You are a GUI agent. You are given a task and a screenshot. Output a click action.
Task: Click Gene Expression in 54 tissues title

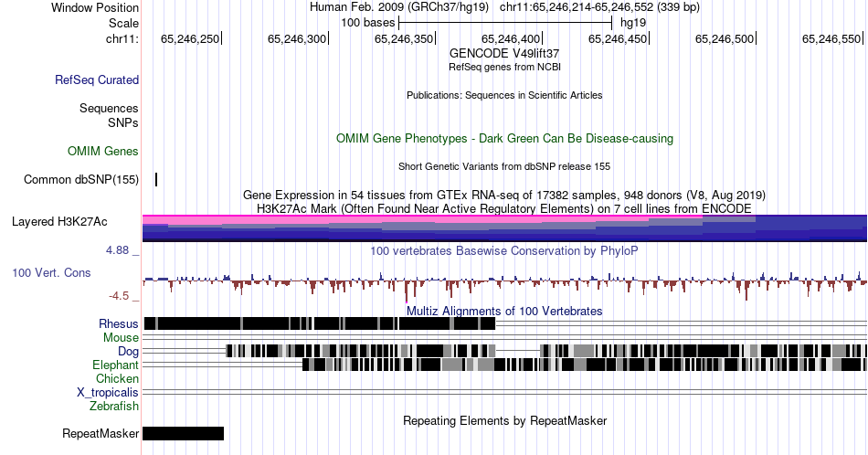click(x=504, y=195)
